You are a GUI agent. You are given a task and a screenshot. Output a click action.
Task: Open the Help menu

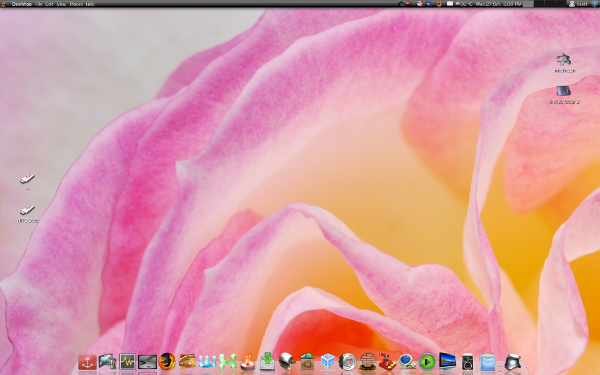tap(90, 4)
